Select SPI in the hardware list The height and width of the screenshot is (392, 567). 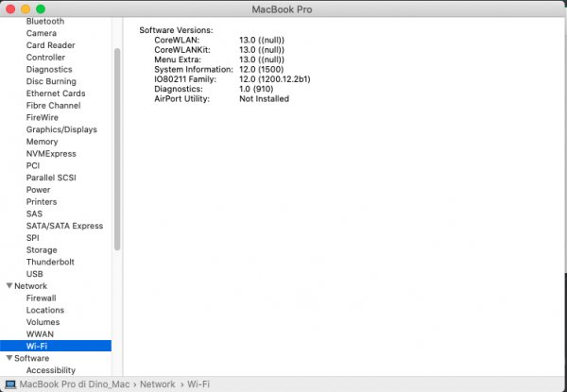tap(32, 238)
